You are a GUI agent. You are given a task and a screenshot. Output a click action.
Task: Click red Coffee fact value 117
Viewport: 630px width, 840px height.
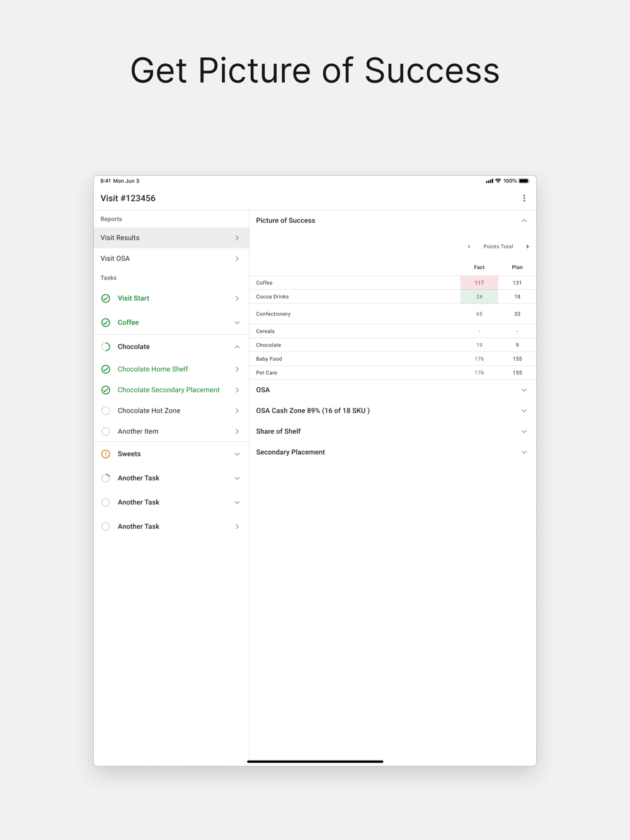coord(479,283)
